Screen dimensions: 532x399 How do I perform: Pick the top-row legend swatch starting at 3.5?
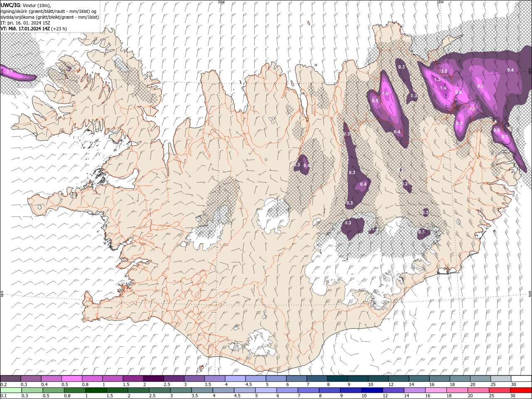coord(214,379)
